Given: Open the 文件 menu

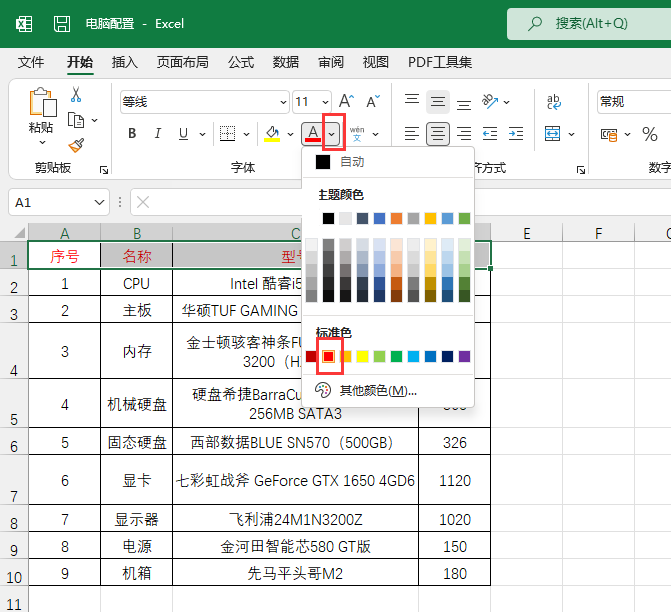Looking at the screenshot, I should click(x=31, y=62).
